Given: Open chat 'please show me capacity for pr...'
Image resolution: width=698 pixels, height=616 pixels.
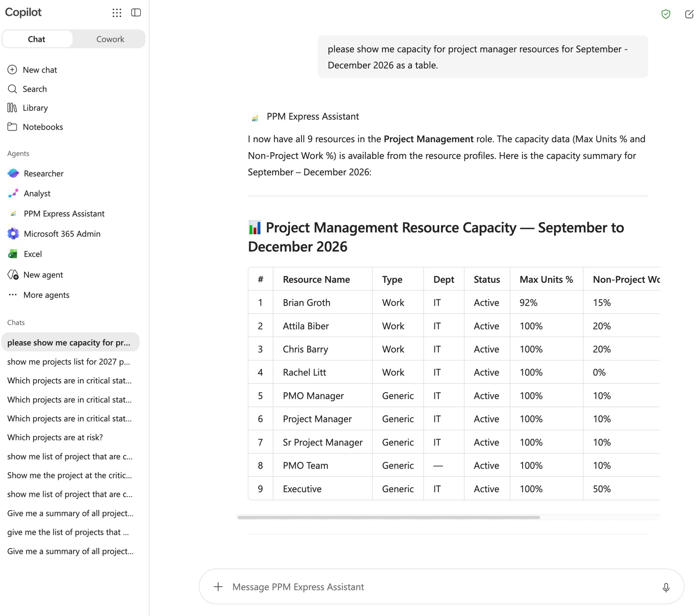Looking at the screenshot, I should [71, 342].
